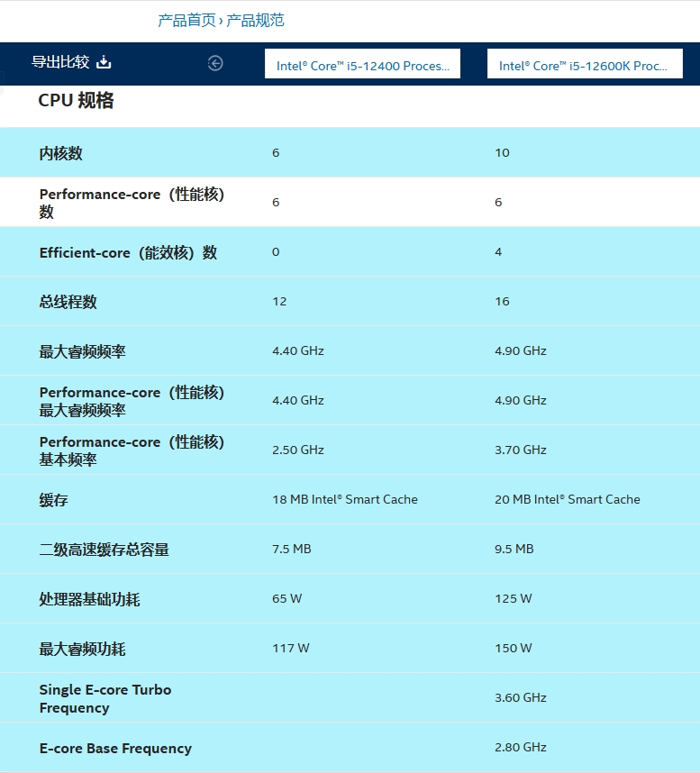Select the total threads value 16
Image resolution: width=700 pixels, height=773 pixels.
click(x=502, y=301)
